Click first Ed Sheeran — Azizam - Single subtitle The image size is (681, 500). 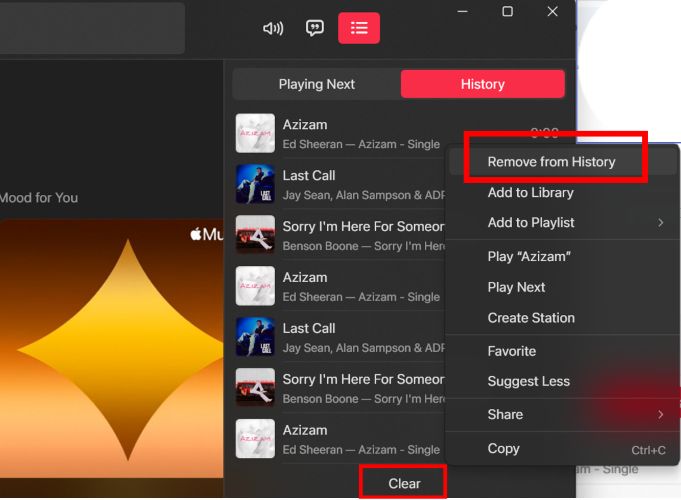[361, 144]
